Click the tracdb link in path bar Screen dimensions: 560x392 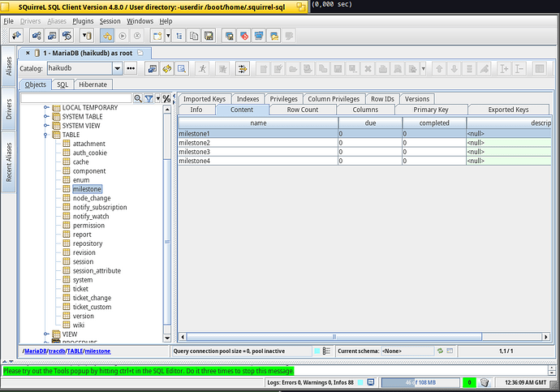tap(56, 351)
